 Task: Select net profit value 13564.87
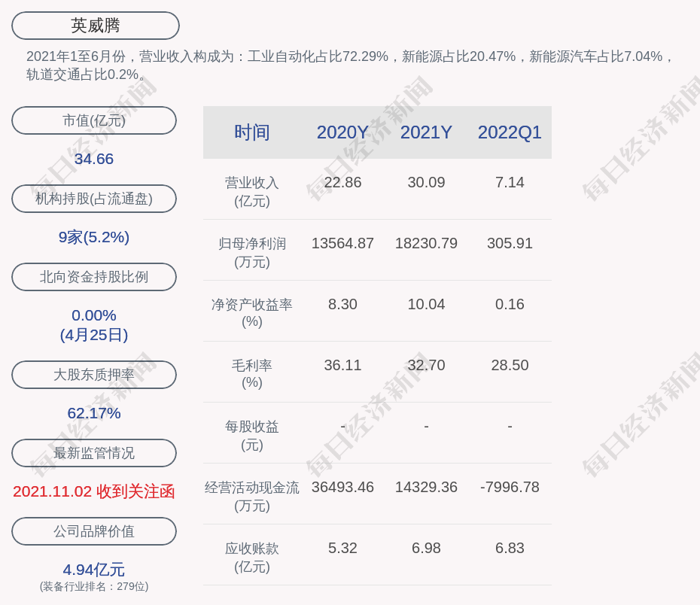coord(342,243)
